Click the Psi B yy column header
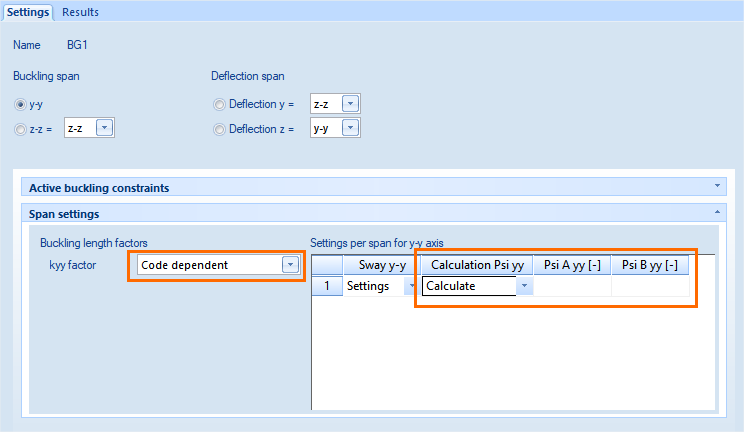744x432 pixels. (650, 265)
